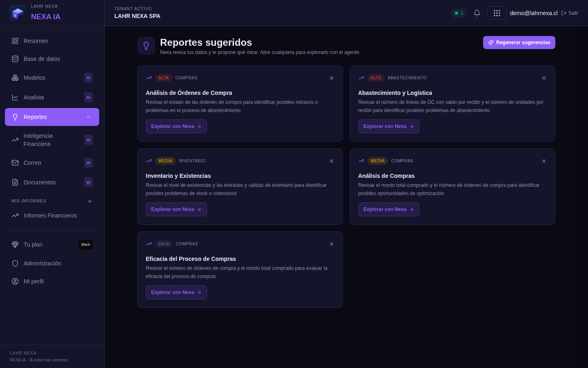This screenshot has width=588, height=368.
Task: Explore Eficacia del Proceso de Compras with Nexa
Action: 176,292
